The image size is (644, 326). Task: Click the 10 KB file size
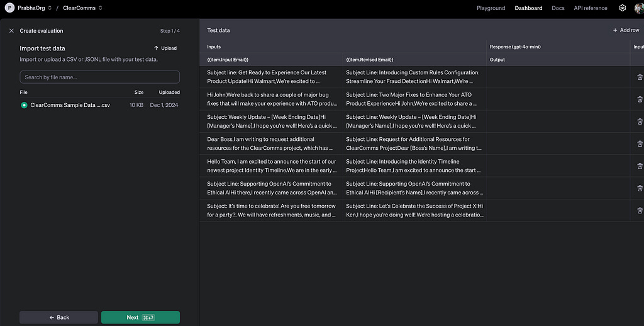tap(136, 105)
